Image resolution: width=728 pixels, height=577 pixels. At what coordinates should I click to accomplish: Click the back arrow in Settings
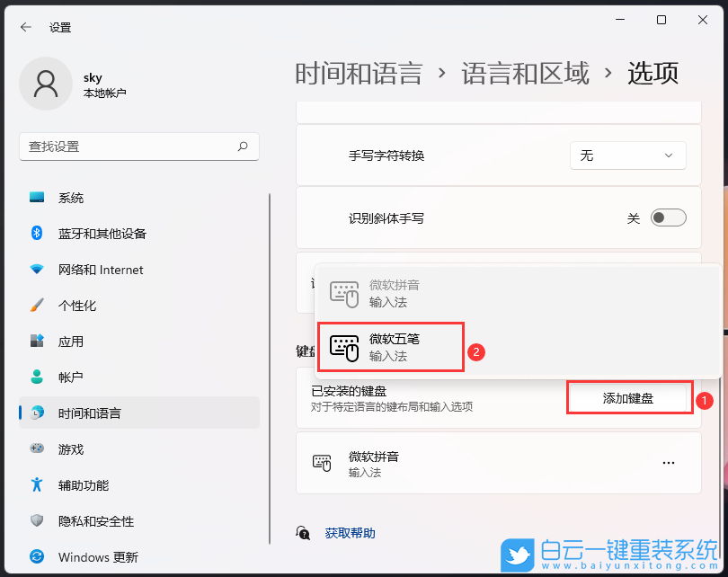coord(25,27)
